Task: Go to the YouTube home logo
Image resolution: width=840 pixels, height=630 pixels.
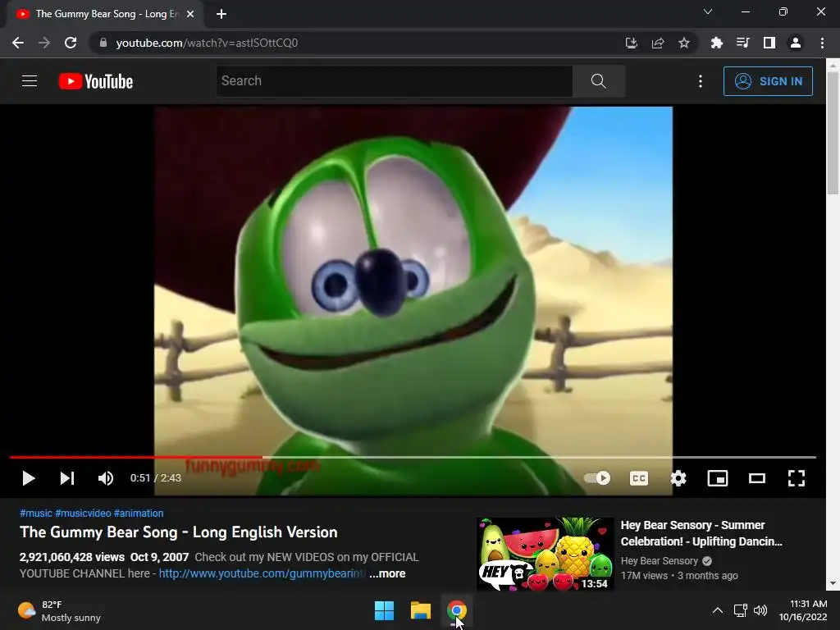Action: [x=96, y=81]
